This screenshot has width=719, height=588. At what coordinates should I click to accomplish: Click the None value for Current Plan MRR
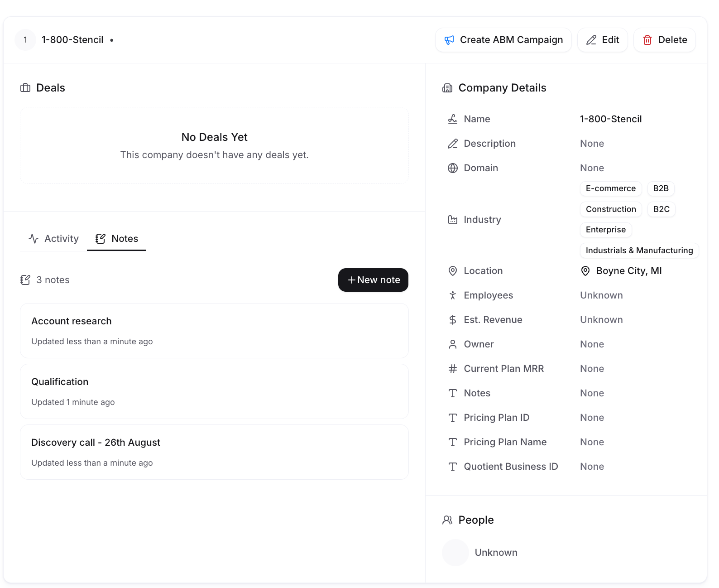click(x=592, y=369)
